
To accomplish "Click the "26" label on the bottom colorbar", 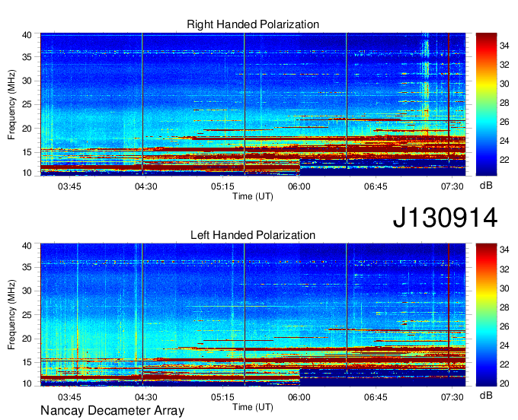I will [x=504, y=326].
